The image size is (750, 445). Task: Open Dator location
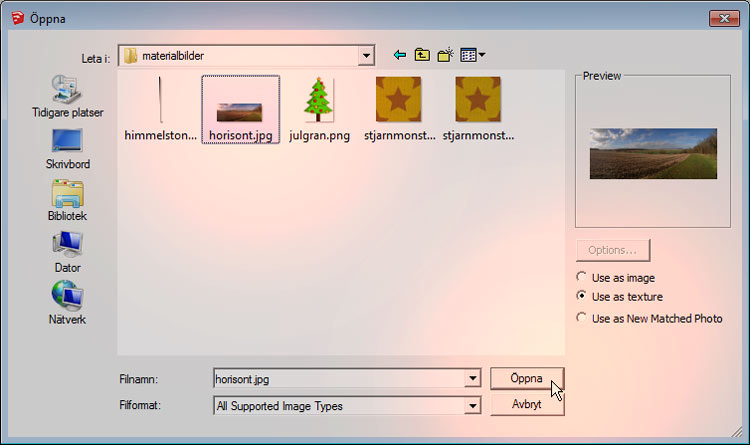pos(67,253)
